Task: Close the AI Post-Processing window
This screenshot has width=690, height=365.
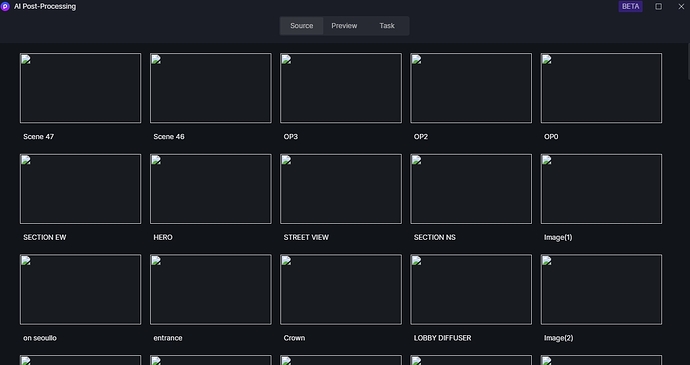Action: 681,7
